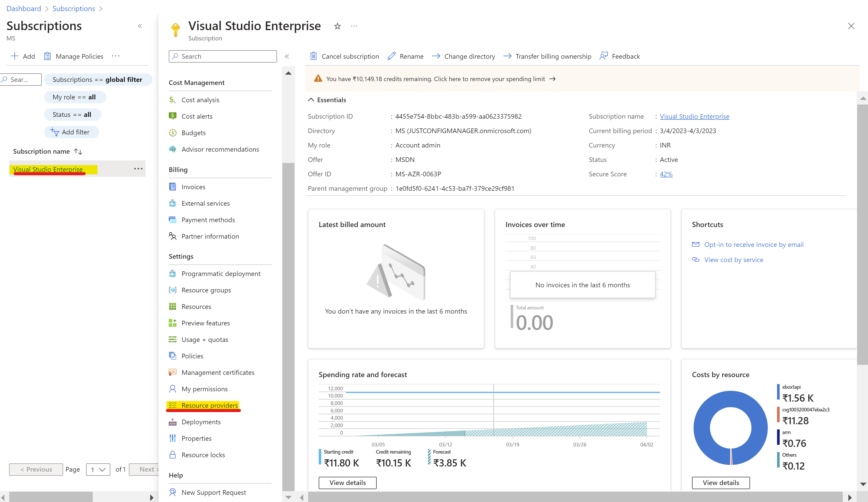Open the ellipsis menu next to subscription title
Viewport: 868px width, 502px height.
pyautogui.click(x=354, y=26)
